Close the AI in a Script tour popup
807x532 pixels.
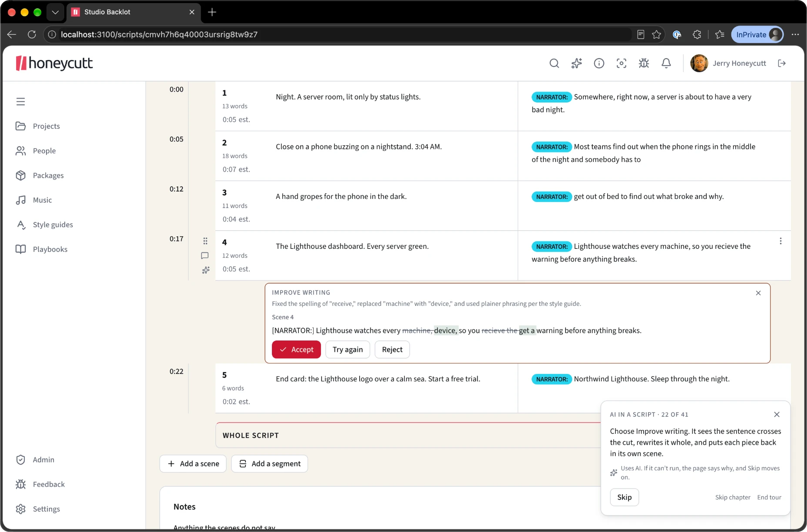point(777,414)
